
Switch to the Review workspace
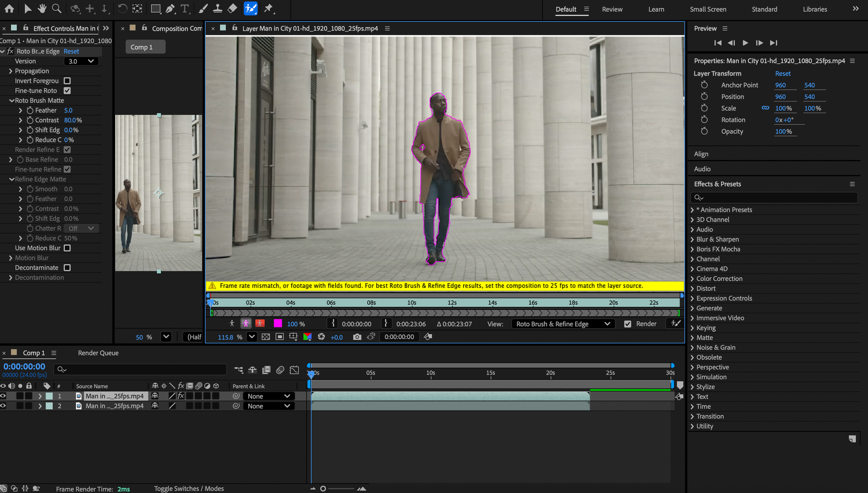click(x=612, y=9)
